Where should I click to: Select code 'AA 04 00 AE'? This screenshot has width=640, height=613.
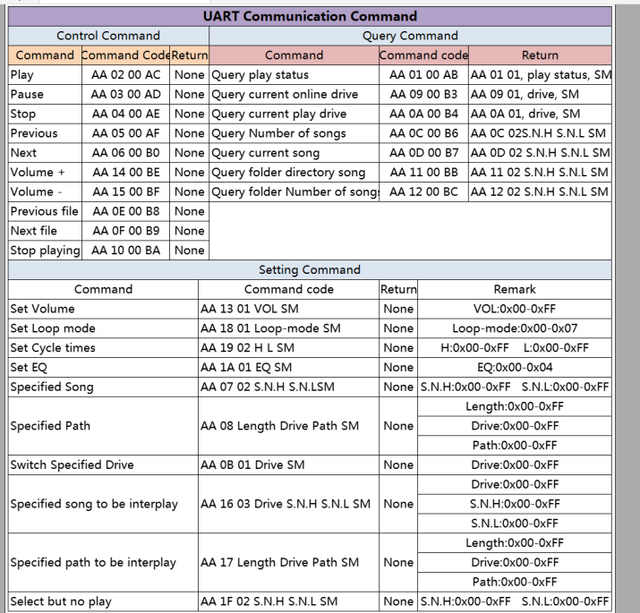click(126, 114)
